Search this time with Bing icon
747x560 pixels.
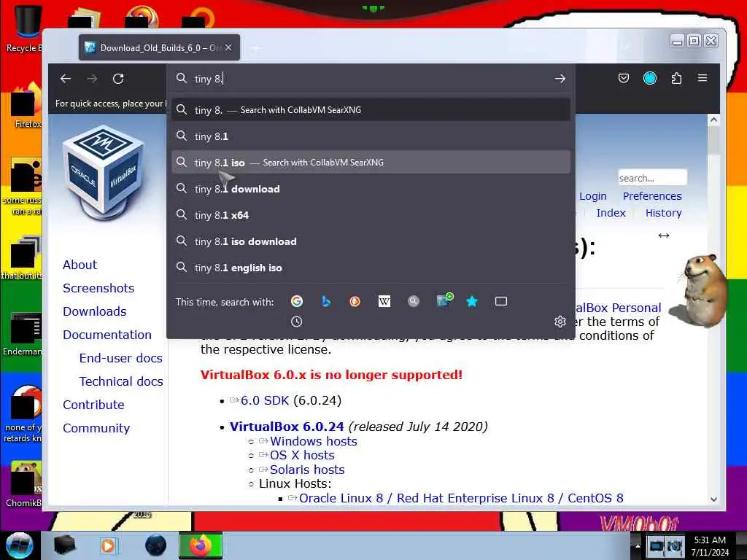point(326,301)
